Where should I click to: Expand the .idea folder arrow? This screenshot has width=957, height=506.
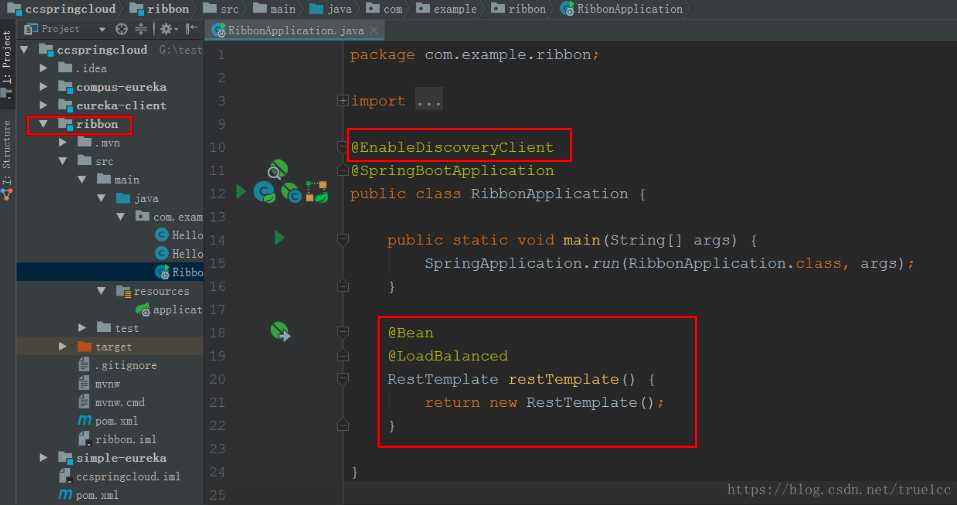[x=43, y=68]
